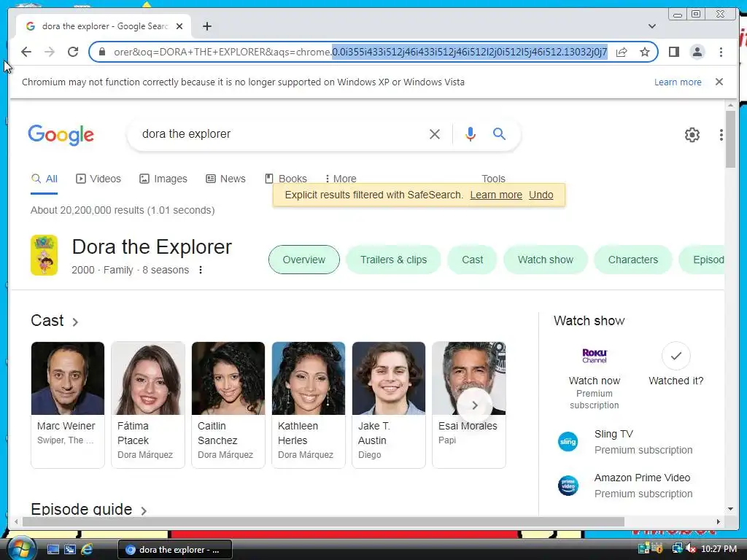Screen dimensions: 747x560
Task: Open search Tools
Action: 493,179
